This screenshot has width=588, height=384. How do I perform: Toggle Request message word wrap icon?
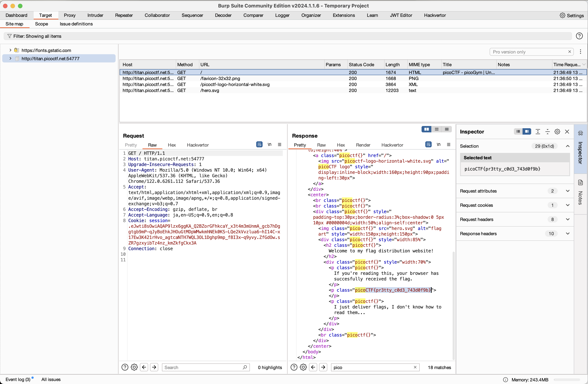pyautogui.click(x=259, y=145)
